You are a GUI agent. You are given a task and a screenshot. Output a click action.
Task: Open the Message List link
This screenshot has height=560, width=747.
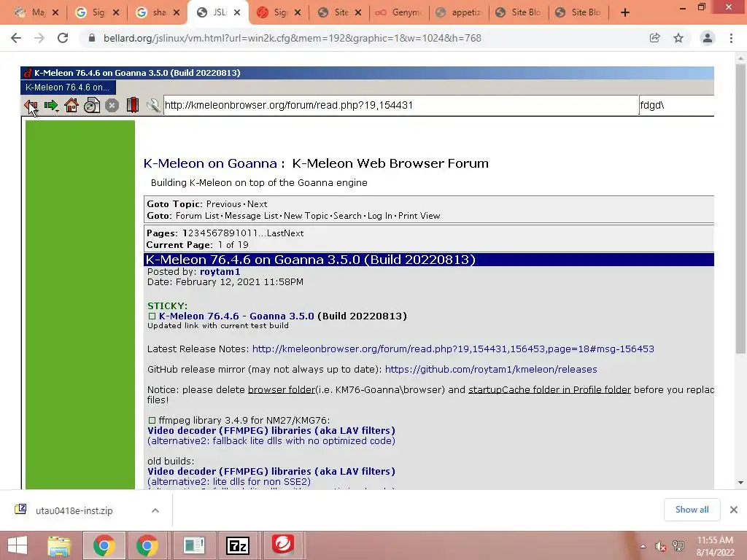251,216
